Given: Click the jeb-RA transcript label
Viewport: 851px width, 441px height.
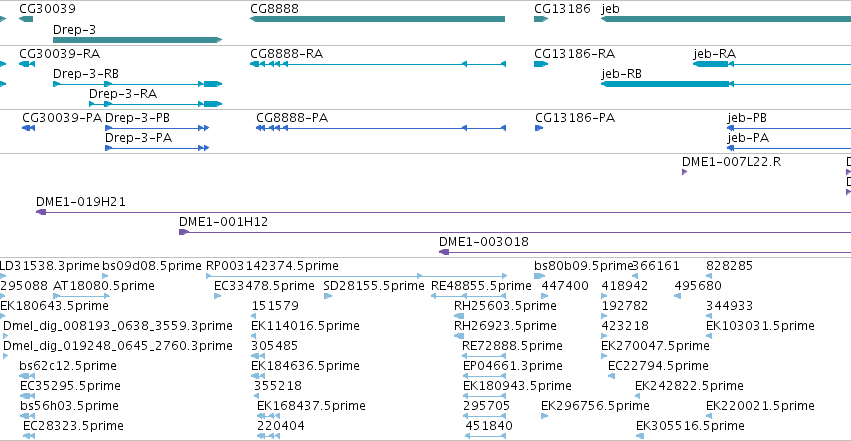Looking at the screenshot, I should [x=715, y=54].
